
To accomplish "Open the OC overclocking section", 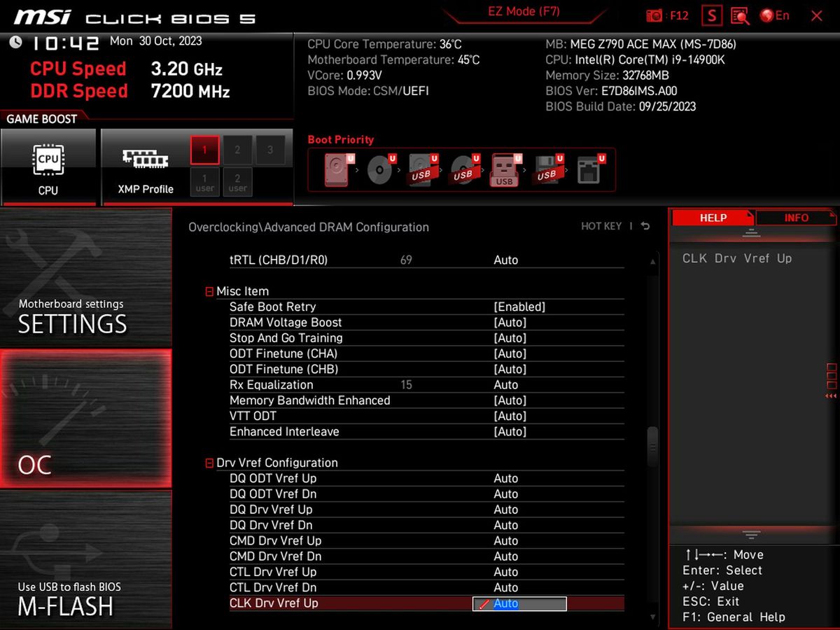I will pyautogui.click(x=85, y=419).
